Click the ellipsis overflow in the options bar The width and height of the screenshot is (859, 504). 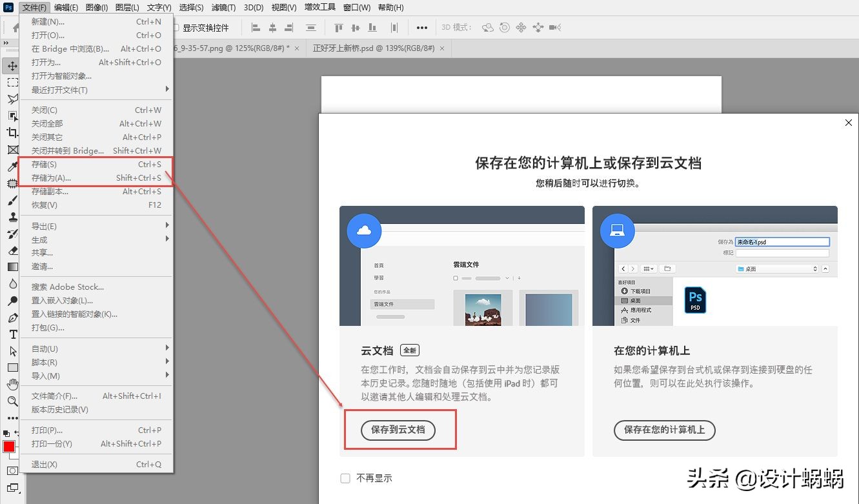click(x=423, y=28)
